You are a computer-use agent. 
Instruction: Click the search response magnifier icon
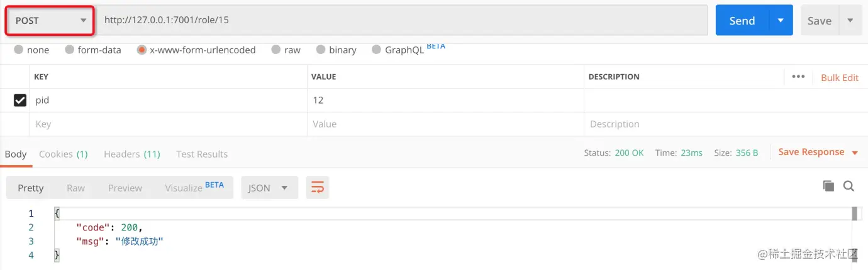coord(849,186)
